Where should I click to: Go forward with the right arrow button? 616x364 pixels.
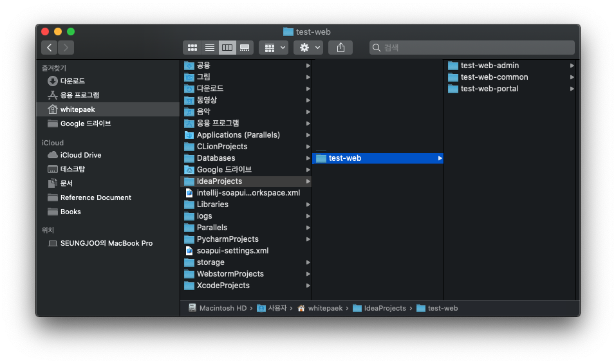pyautogui.click(x=66, y=48)
